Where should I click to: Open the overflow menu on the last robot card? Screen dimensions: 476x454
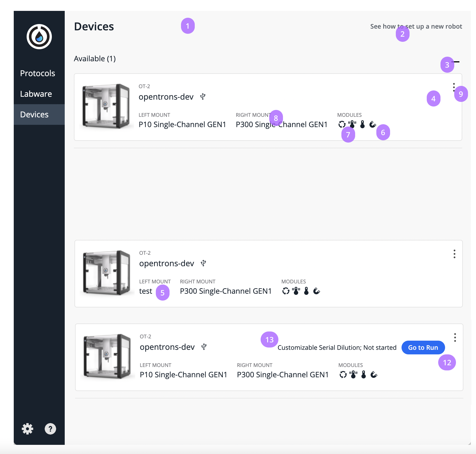click(455, 337)
